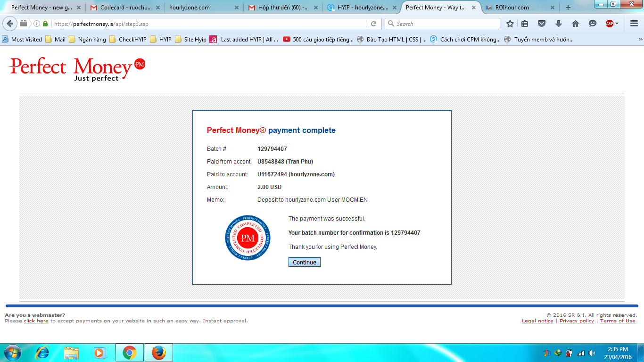Click the music note tray icon

547,353
